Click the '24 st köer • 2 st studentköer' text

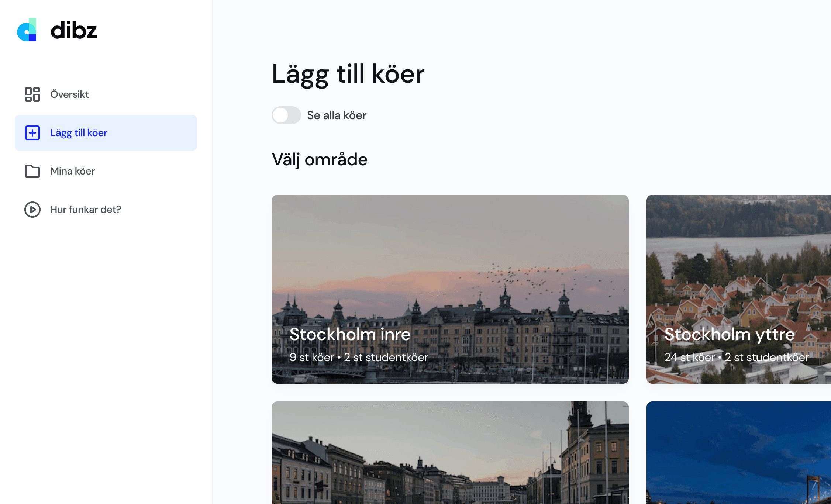(x=737, y=357)
